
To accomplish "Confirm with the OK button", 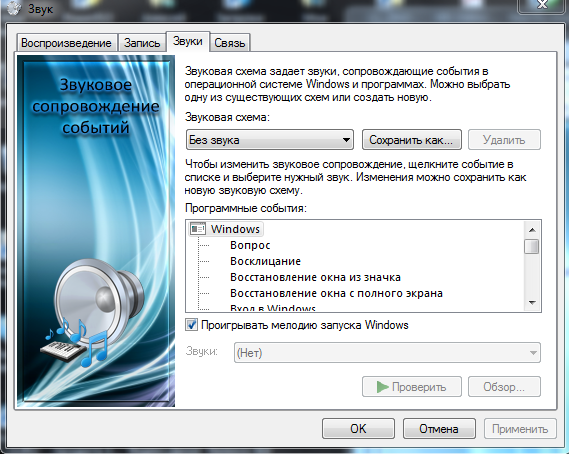I will click(x=358, y=429).
